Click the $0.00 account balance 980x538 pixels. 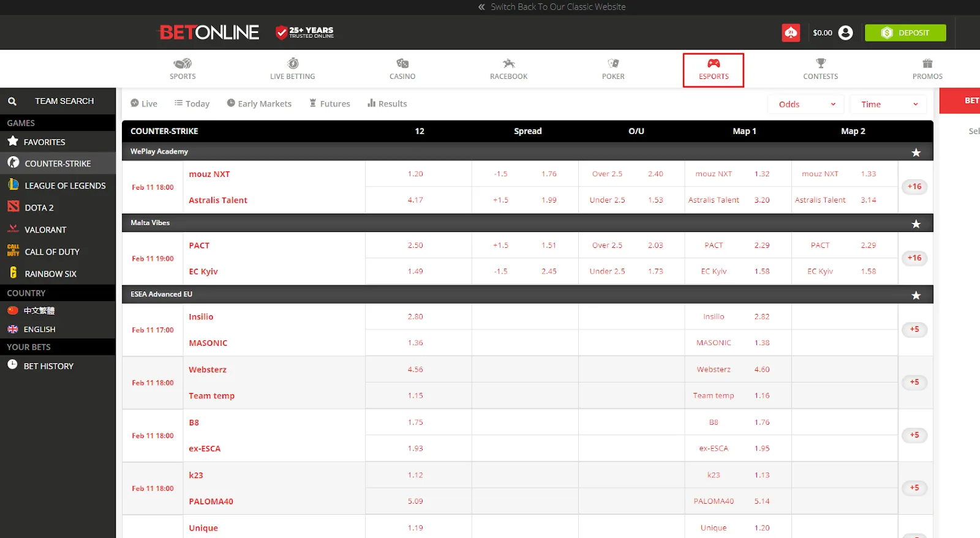[x=823, y=33]
